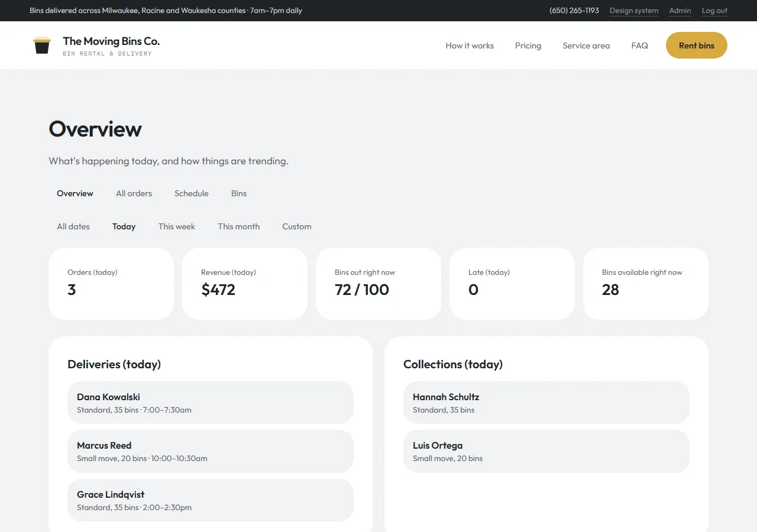Open Hannah Schultz's collection entry

pyautogui.click(x=546, y=403)
